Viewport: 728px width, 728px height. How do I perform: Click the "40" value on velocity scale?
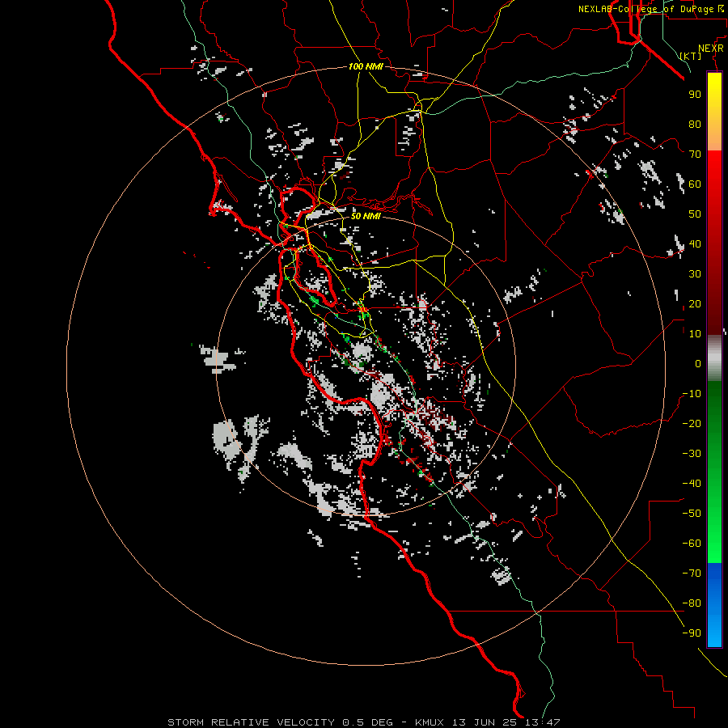(695, 243)
